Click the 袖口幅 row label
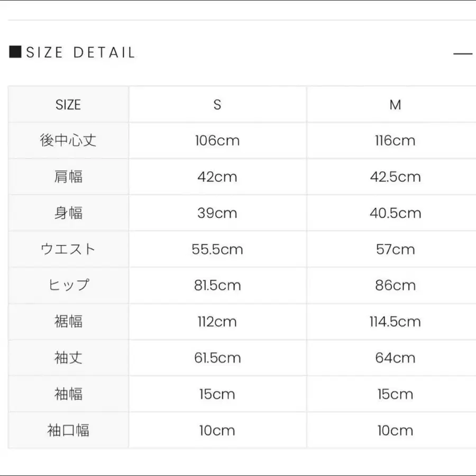 [68, 431]
